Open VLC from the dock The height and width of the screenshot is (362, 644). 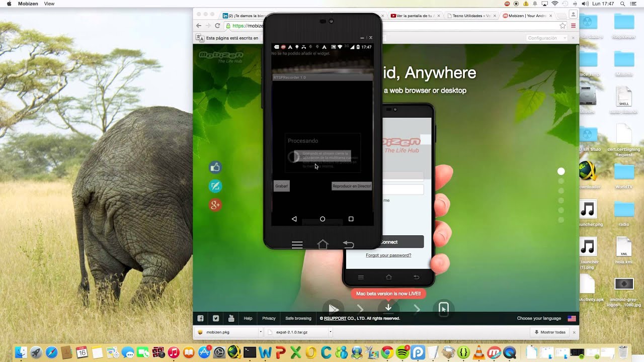(478, 352)
